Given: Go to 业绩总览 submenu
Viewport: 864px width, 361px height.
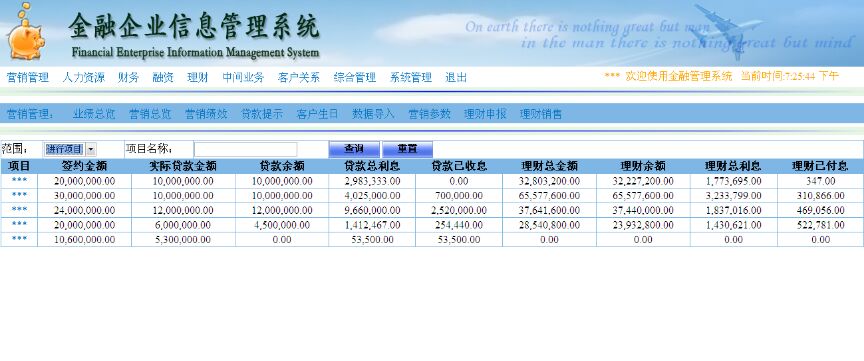Looking at the screenshot, I should (x=94, y=114).
